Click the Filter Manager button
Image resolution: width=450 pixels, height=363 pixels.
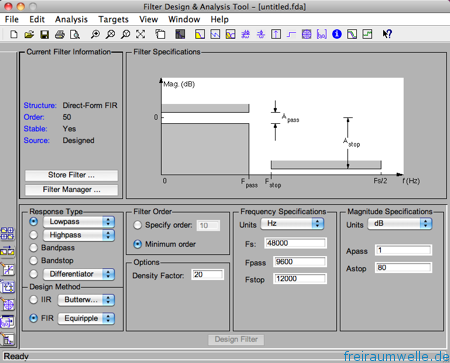71,190
